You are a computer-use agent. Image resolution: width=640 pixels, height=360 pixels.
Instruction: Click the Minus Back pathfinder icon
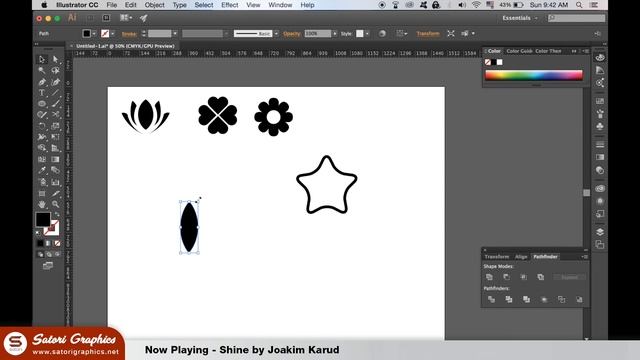[579, 300]
